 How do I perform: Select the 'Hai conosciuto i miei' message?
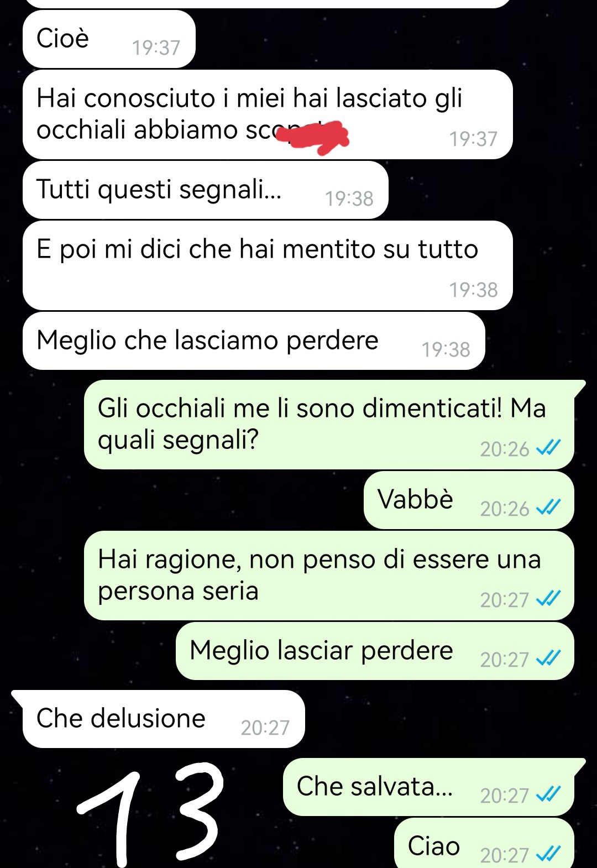pyautogui.click(x=268, y=114)
